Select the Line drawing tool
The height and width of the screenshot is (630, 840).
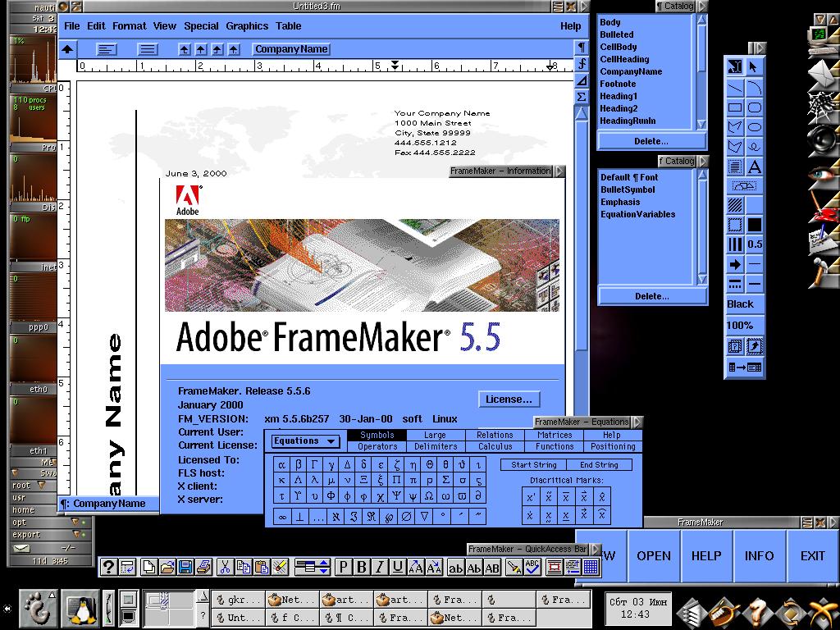735,87
